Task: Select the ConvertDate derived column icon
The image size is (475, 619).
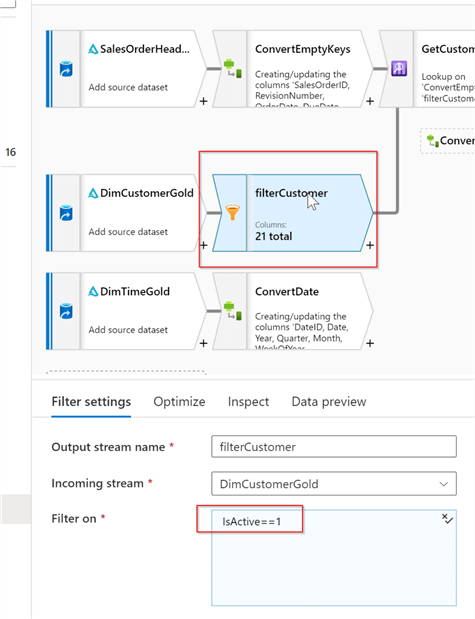Action: (x=233, y=311)
